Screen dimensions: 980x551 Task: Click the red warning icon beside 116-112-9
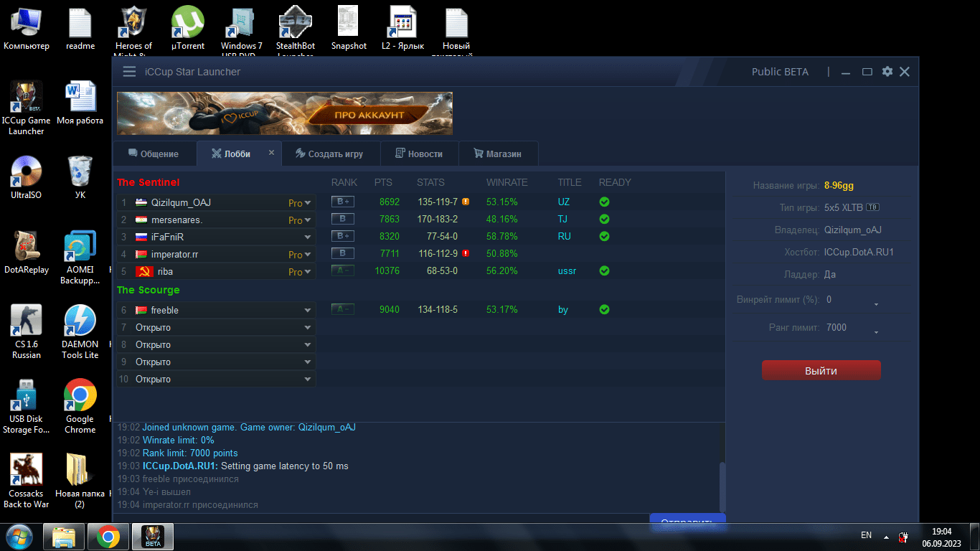466,254
